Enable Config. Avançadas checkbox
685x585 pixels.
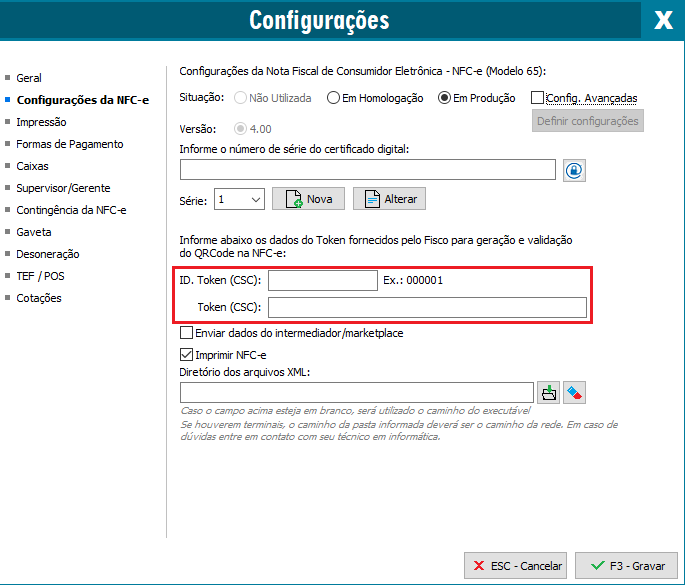[x=538, y=98]
